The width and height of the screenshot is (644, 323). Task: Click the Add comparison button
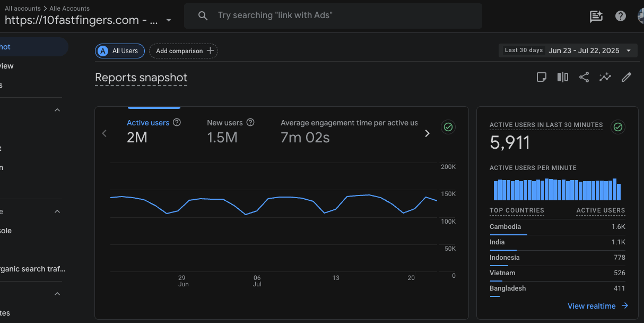(x=184, y=51)
